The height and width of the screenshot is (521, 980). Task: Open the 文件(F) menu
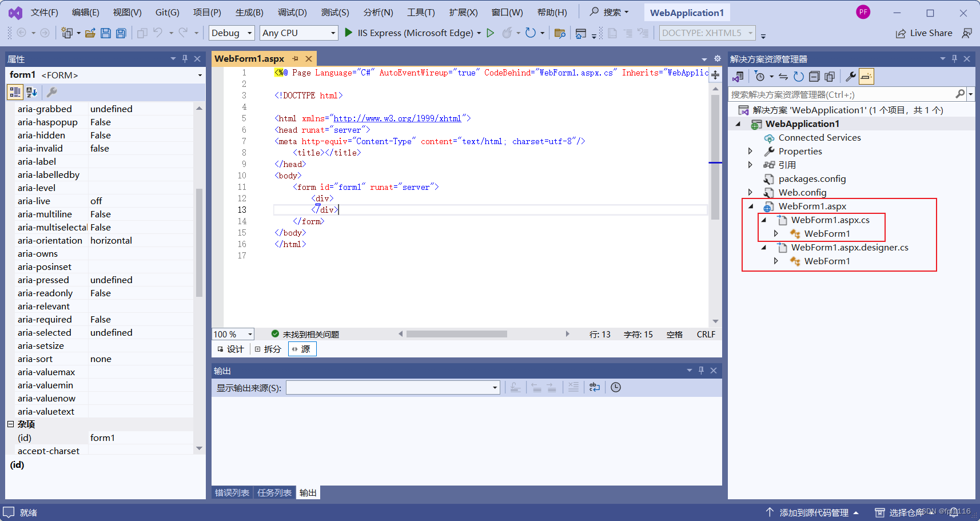[x=44, y=13]
